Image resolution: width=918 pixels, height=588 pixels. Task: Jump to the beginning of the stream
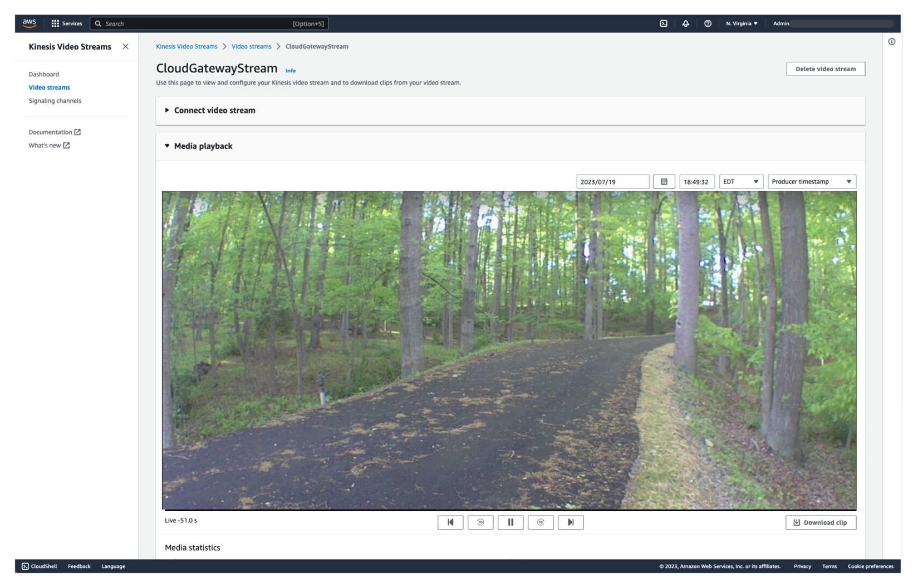click(450, 522)
